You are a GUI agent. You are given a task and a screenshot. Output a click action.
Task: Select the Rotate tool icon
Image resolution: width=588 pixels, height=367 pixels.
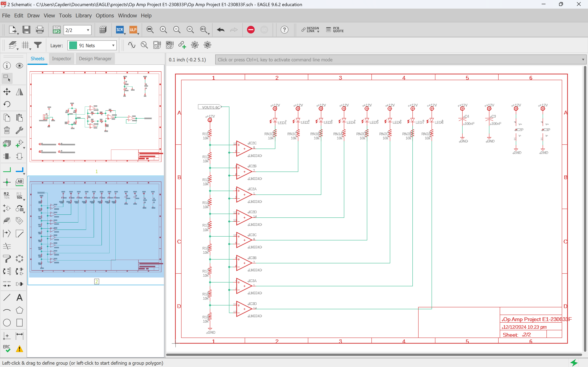(x=7, y=104)
